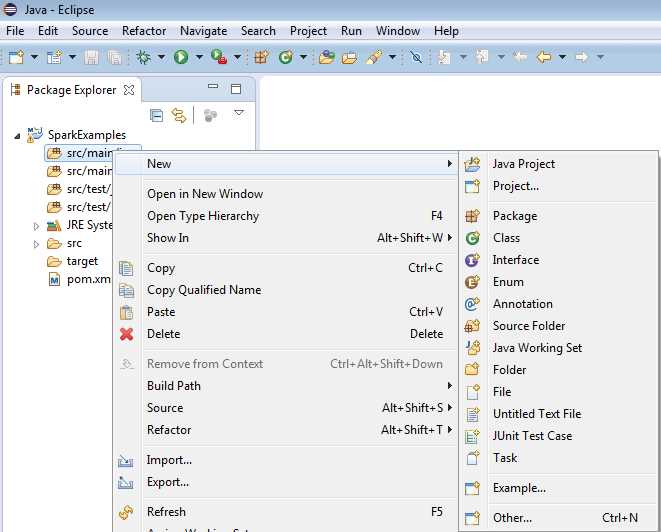Open the Package Explorer View Menu triangle
Image resolution: width=661 pixels, height=532 pixels.
click(239, 113)
